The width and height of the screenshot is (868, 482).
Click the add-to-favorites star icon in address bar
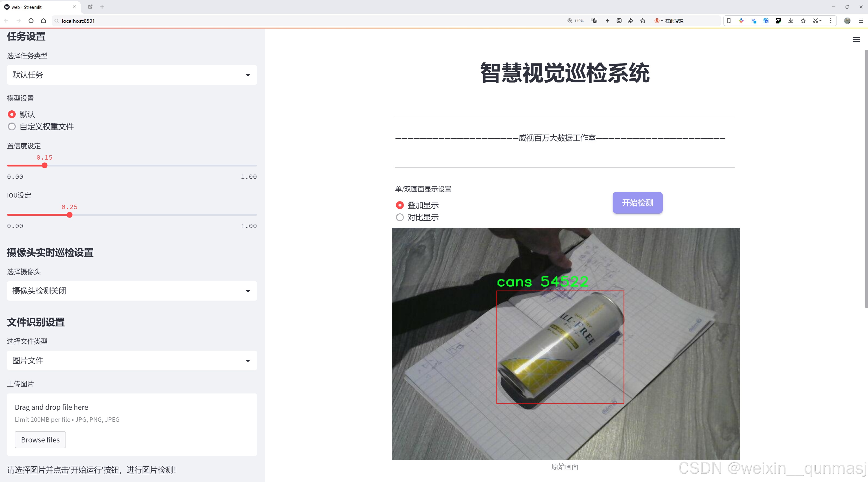coord(643,21)
